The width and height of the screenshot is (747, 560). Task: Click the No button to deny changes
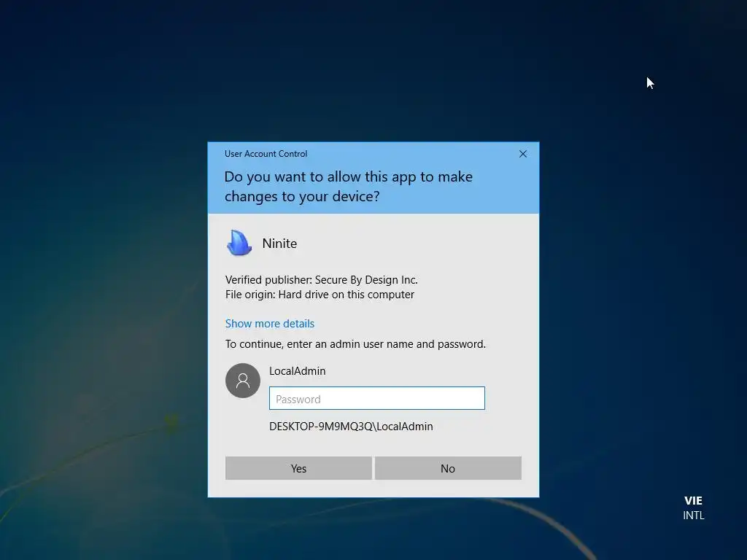(x=448, y=468)
